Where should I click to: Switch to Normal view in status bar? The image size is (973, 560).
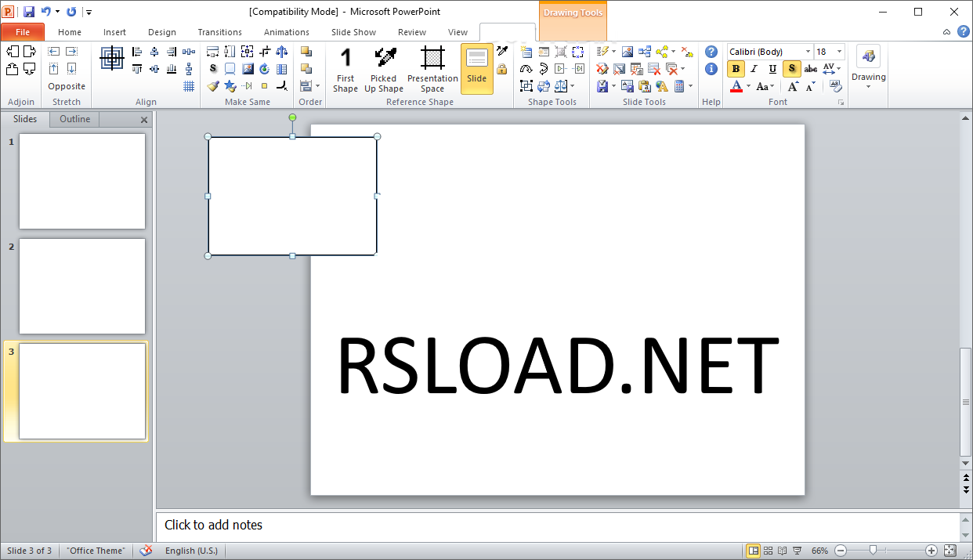(x=753, y=551)
